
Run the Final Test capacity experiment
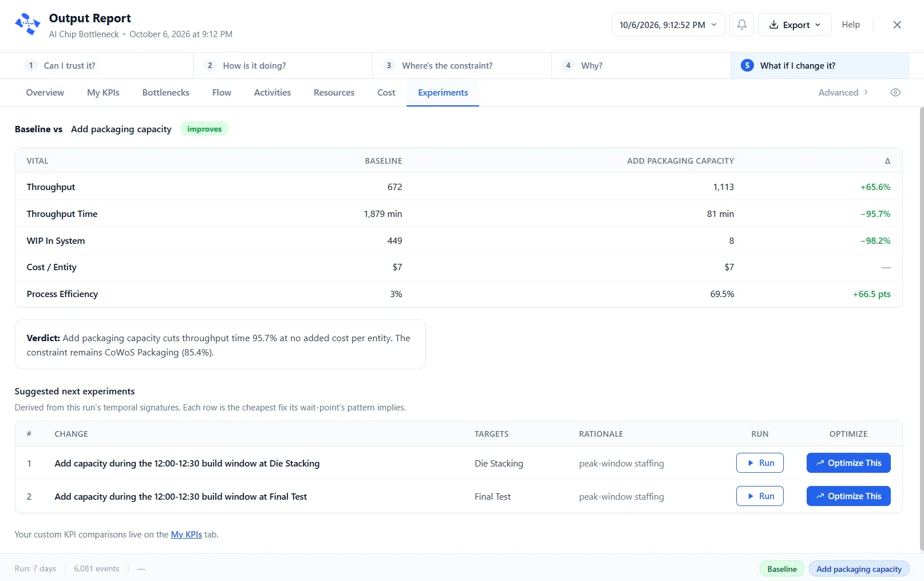coord(760,496)
